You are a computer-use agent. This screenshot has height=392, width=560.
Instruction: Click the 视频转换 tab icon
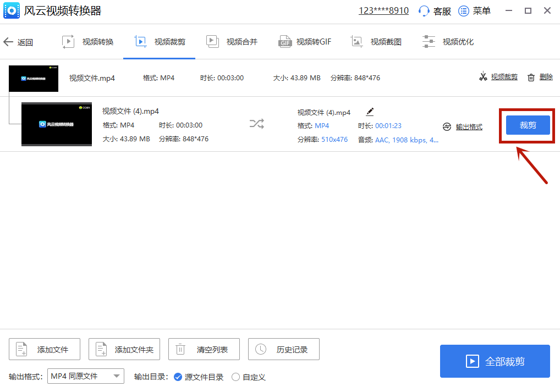pos(68,42)
